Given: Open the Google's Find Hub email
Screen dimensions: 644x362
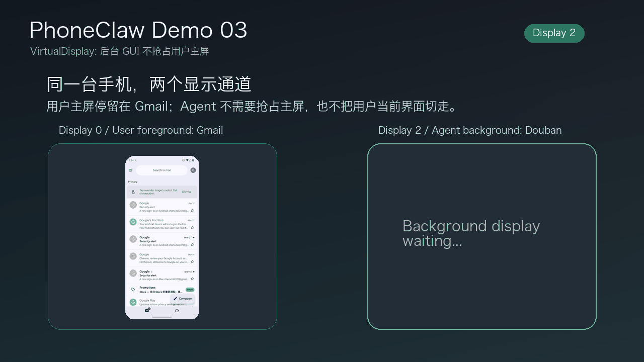Looking at the screenshot, I should tap(162, 224).
